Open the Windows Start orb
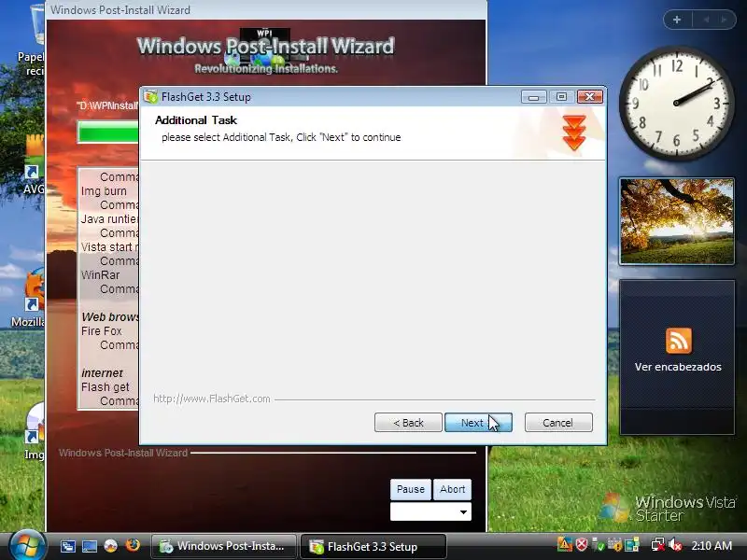Image resolution: width=747 pixels, height=560 pixels. pyautogui.click(x=27, y=546)
